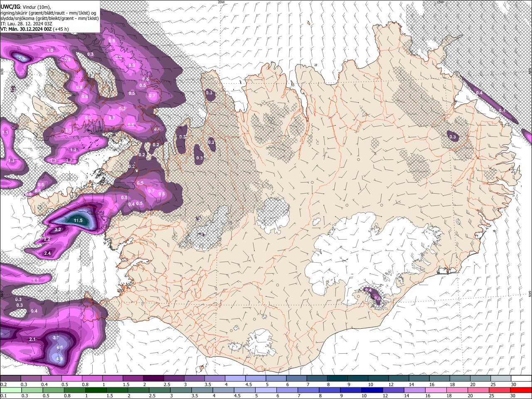Select the 4.1 precipitation label
This screenshot has width=532, height=399.
click(x=59, y=347)
